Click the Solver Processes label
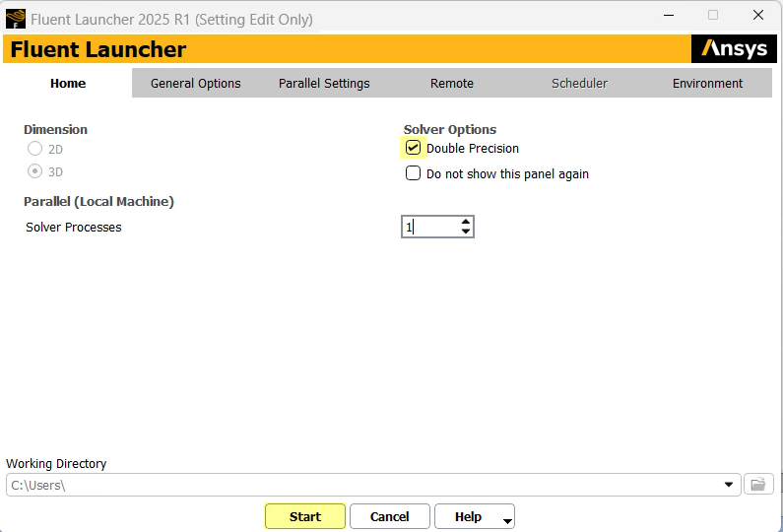783x532 pixels. (x=74, y=228)
